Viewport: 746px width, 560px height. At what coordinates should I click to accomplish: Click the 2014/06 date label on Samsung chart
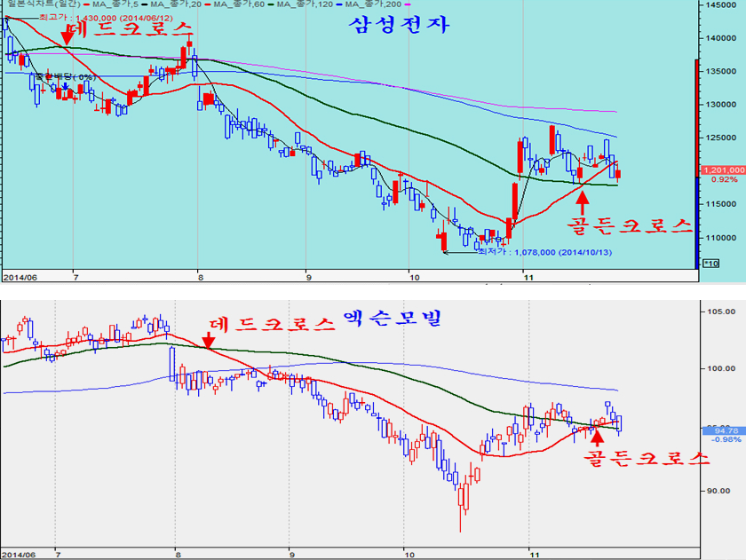(x=18, y=277)
